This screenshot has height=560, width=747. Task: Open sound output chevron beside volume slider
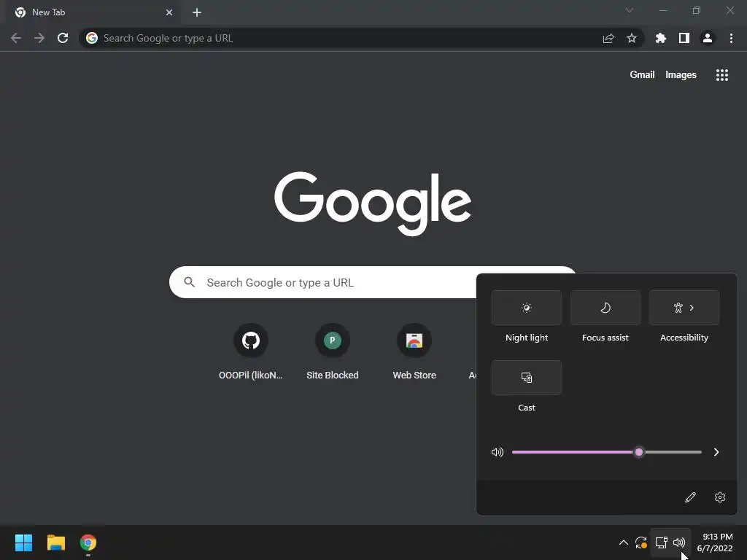[x=716, y=452]
